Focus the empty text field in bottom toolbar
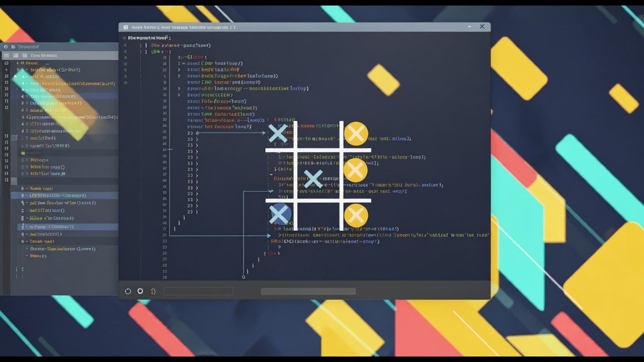The width and height of the screenshot is (644, 362). pyautogui.click(x=198, y=291)
